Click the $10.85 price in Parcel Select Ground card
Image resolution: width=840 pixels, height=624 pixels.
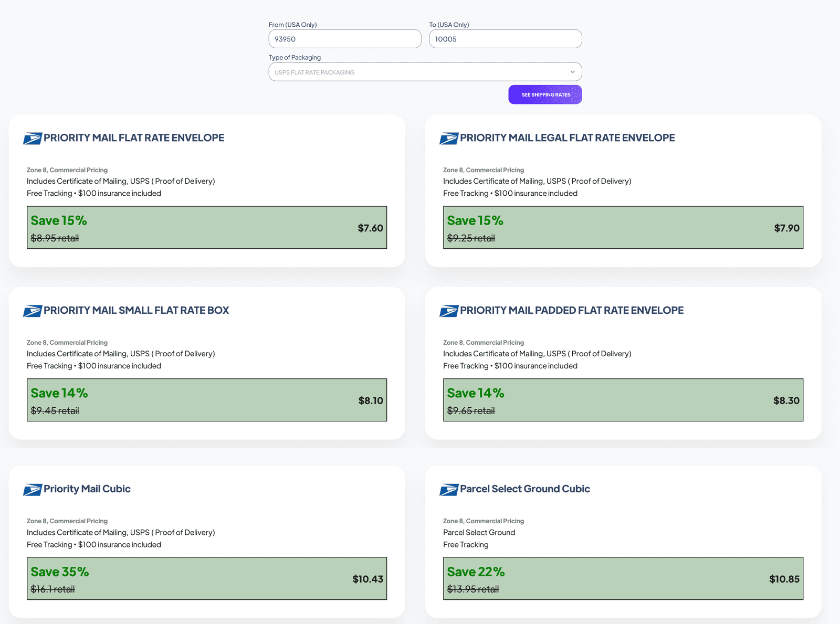tap(784, 579)
